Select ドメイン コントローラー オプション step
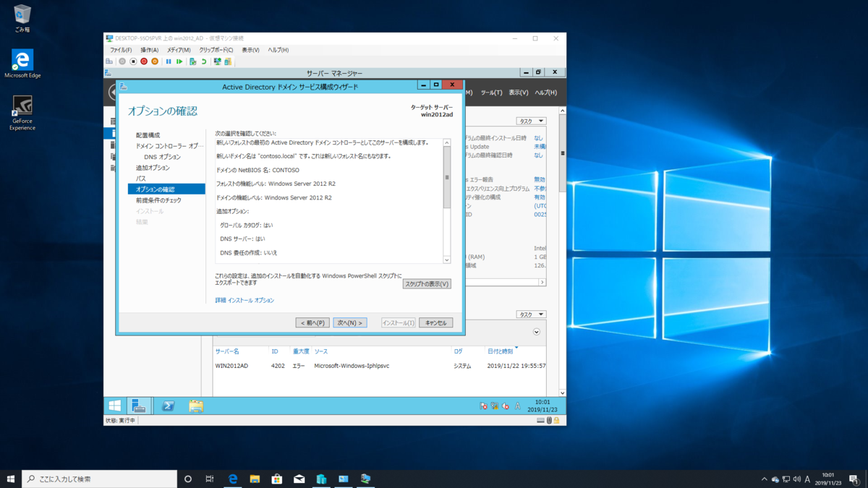This screenshot has width=868, height=488. (x=170, y=146)
